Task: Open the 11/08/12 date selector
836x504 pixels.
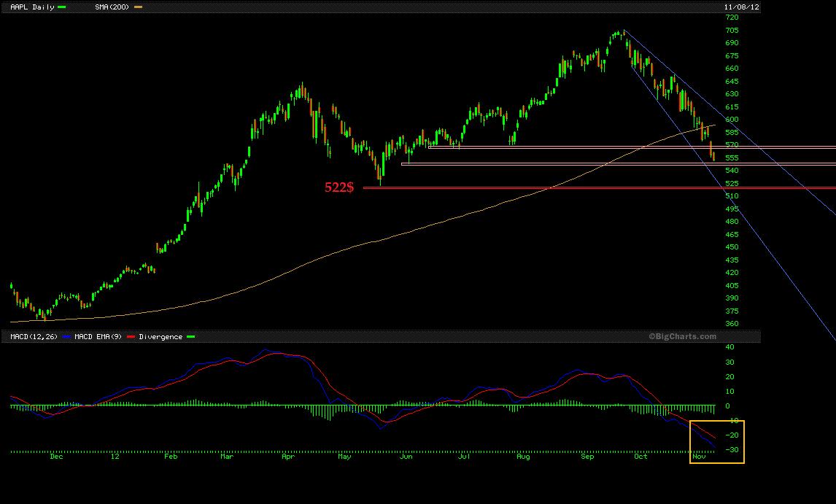Action: tap(740, 7)
